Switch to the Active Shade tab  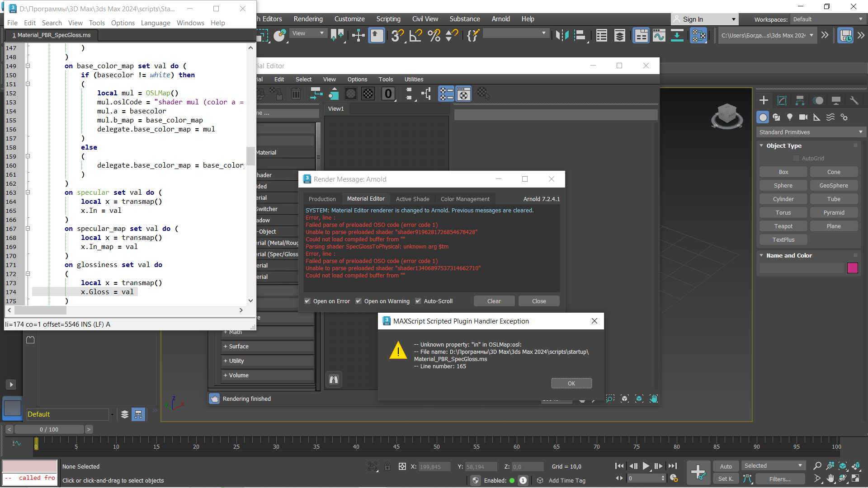coord(412,199)
